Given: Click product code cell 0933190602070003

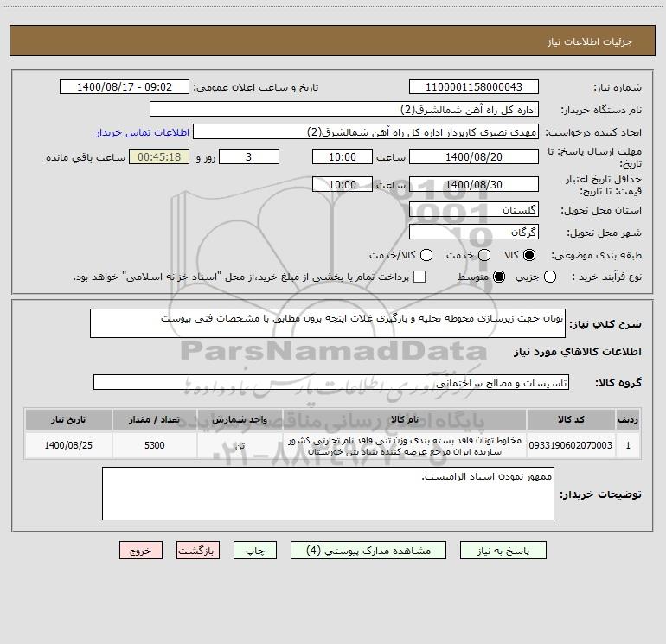Looking at the screenshot, I should 571,445.
